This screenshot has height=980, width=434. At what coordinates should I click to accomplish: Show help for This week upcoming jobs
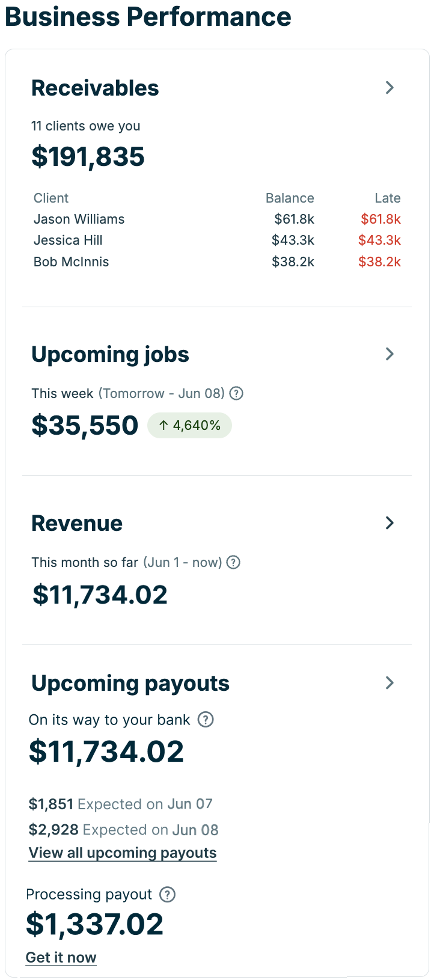pos(237,393)
